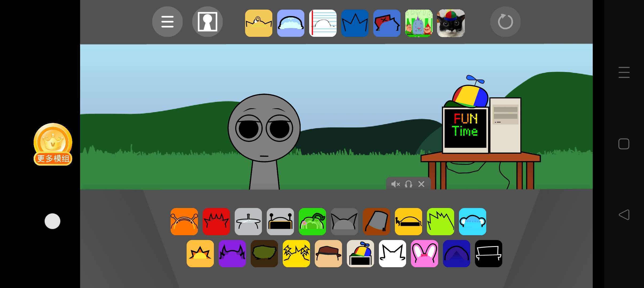Select the purple devil horns icon
644x288 pixels.
[x=232, y=254]
